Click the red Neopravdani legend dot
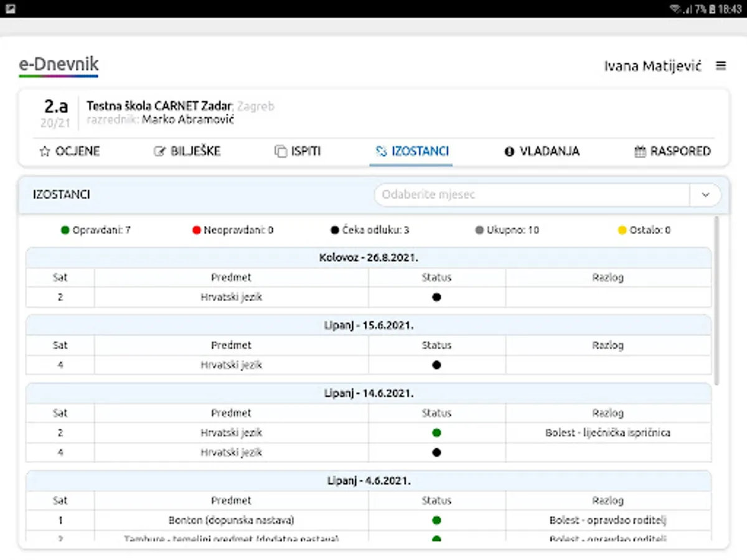747x560 pixels. (x=197, y=230)
